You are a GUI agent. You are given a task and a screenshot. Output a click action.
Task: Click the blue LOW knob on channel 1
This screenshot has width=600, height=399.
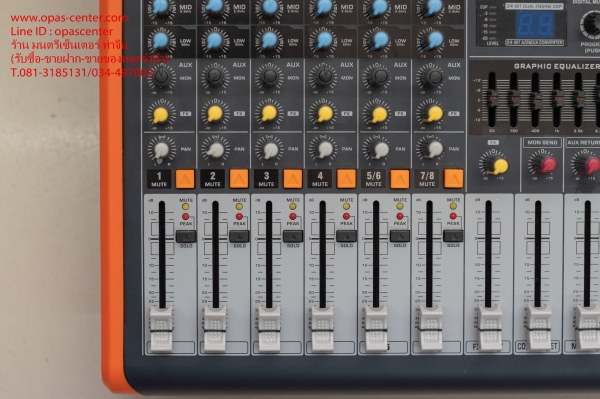tap(161, 41)
